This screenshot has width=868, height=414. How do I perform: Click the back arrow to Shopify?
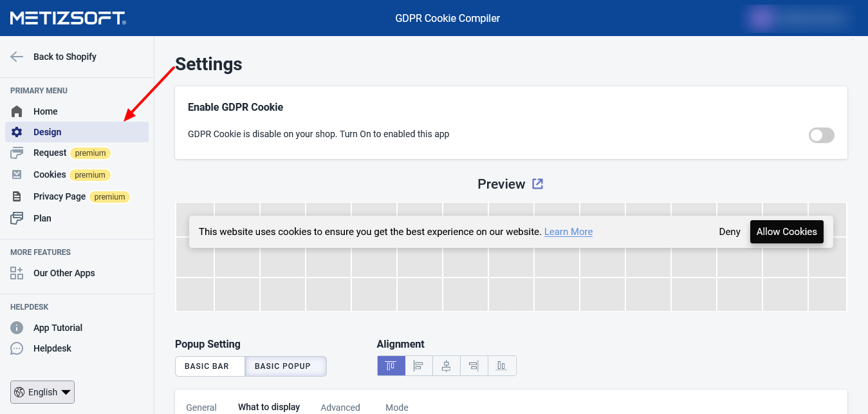click(17, 57)
